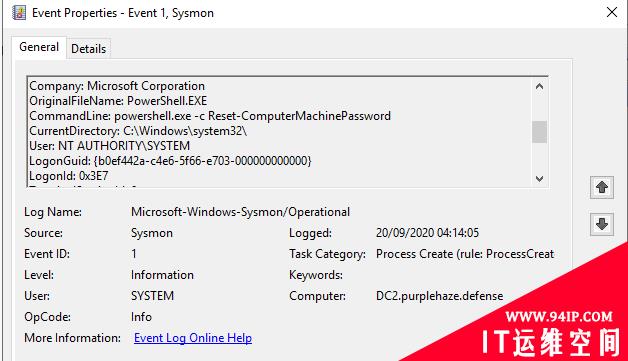This screenshot has height=361, width=628.
Task: Click the 'LogonId: 0x3E7' line
Action: [x=68, y=175]
